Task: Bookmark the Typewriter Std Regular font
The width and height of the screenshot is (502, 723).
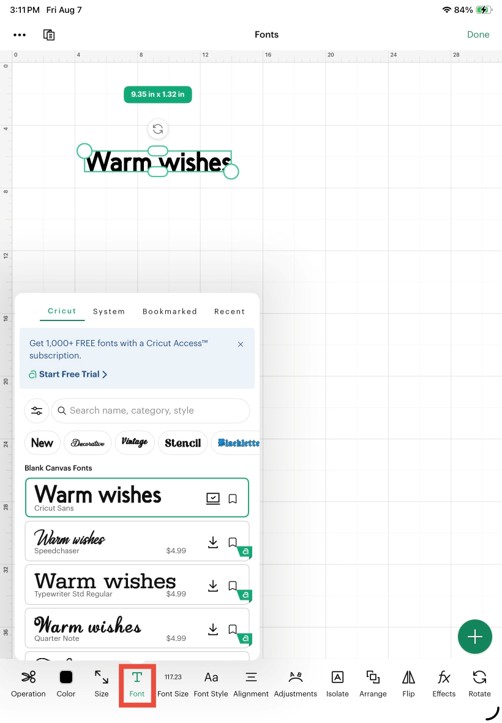Action: tap(233, 586)
